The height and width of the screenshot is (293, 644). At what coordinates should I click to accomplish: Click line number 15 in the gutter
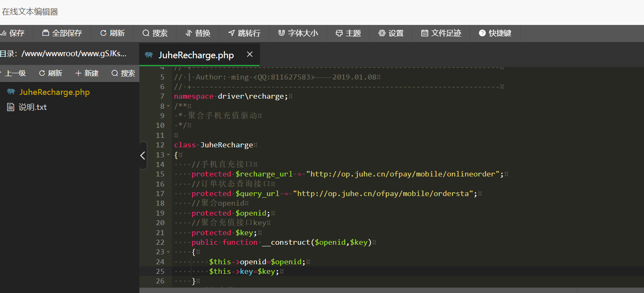point(160,174)
